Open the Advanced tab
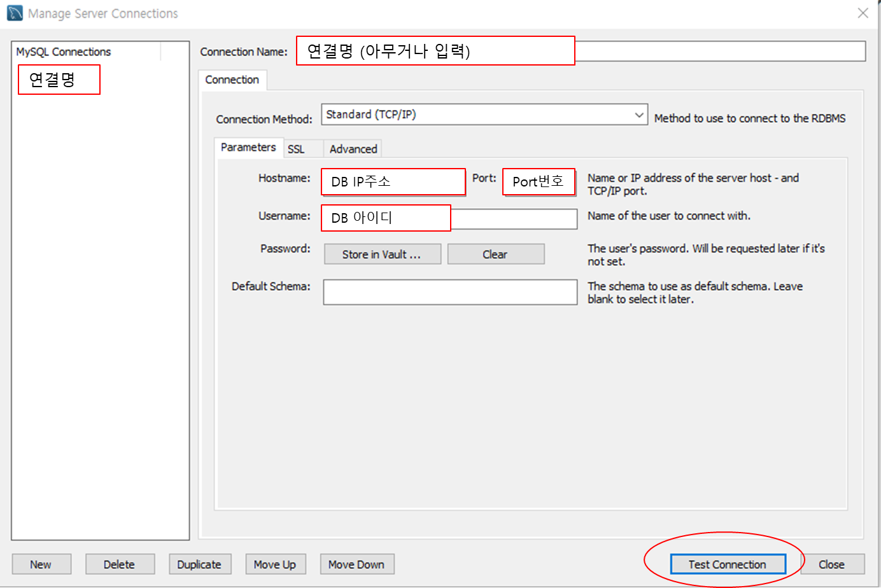881x588 pixels. tap(353, 149)
